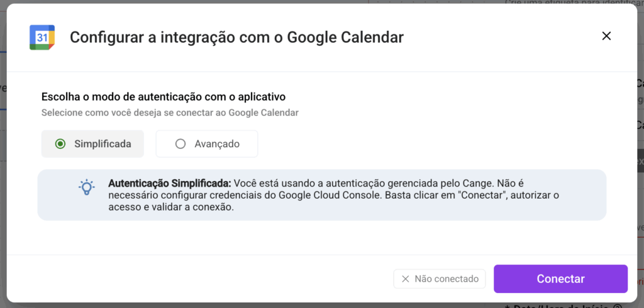Click the dialog title Configurar a integração
Image resolution: width=644 pixels, height=308 pixels.
236,37
